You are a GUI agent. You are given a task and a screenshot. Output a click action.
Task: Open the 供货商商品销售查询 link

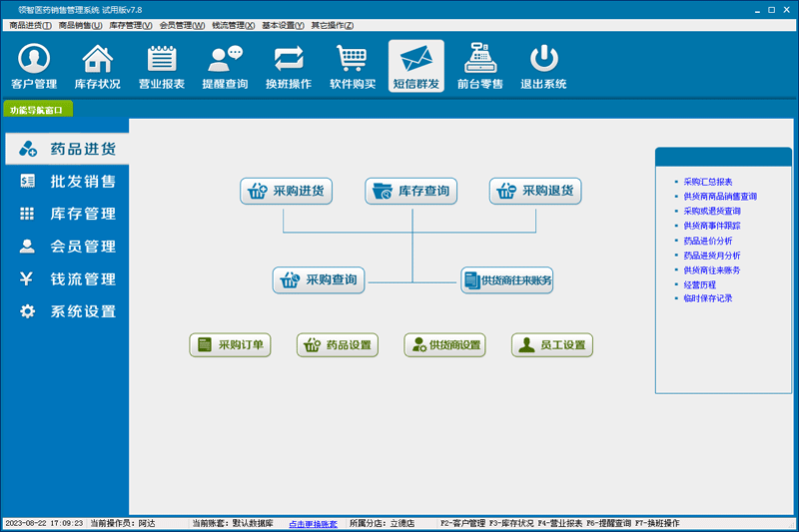point(720,197)
